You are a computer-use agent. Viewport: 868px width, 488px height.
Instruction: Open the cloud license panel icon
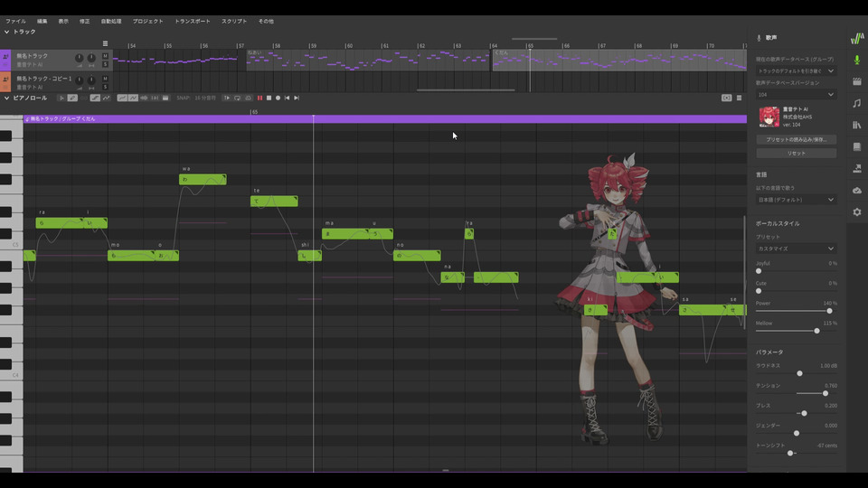[857, 191]
